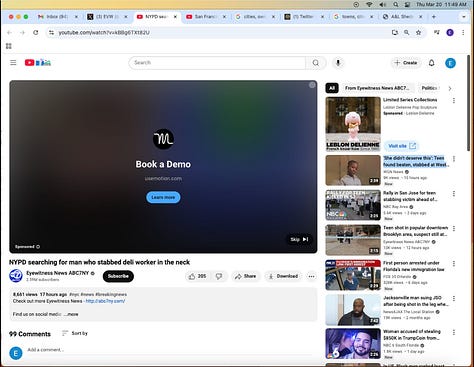Open the install/cast icon in address bar

[395, 32]
